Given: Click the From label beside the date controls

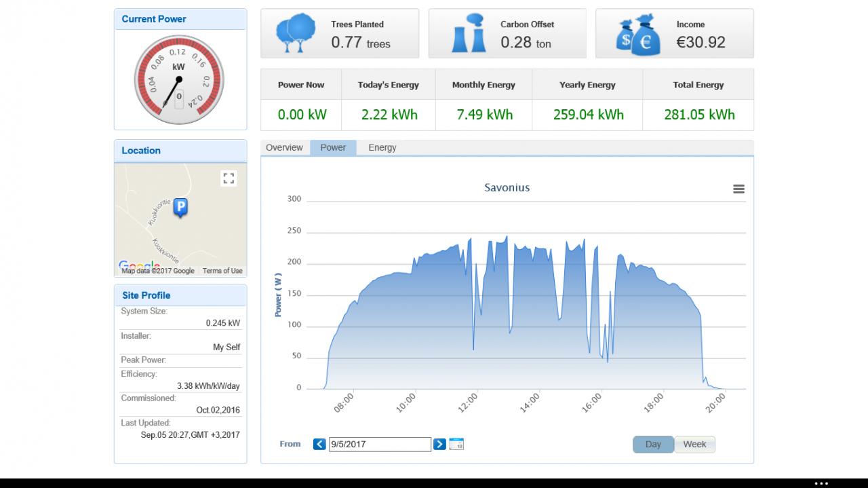Looking at the screenshot, I should coord(290,444).
